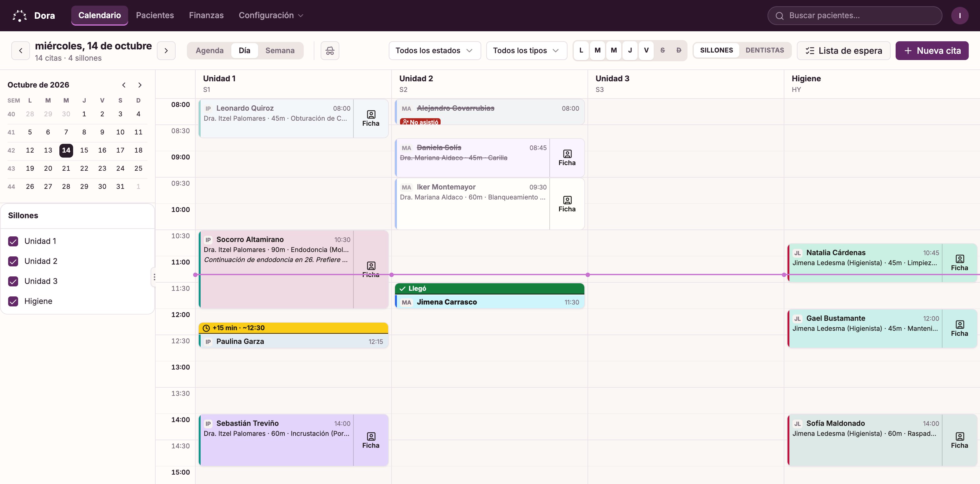Switch to the Pacientes tab
Screen dimensions: 980x484
tap(155, 16)
